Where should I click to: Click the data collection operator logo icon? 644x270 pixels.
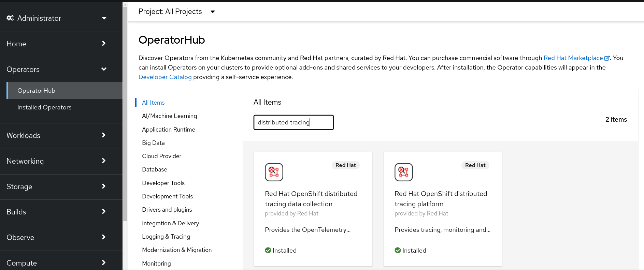coord(274,172)
